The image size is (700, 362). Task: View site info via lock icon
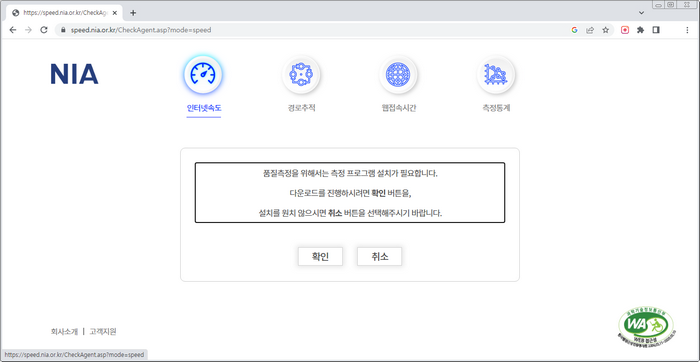click(63, 30)
